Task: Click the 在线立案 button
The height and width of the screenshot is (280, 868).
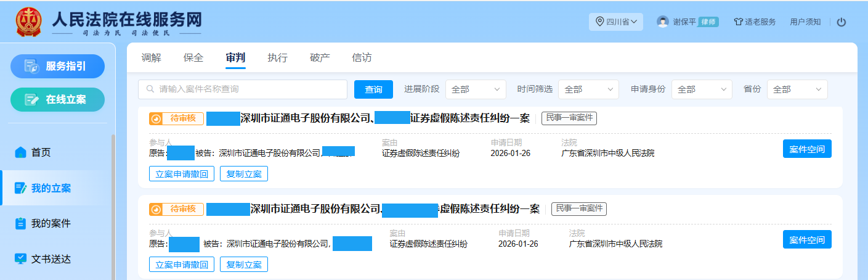Action: [x=57, y=99]
